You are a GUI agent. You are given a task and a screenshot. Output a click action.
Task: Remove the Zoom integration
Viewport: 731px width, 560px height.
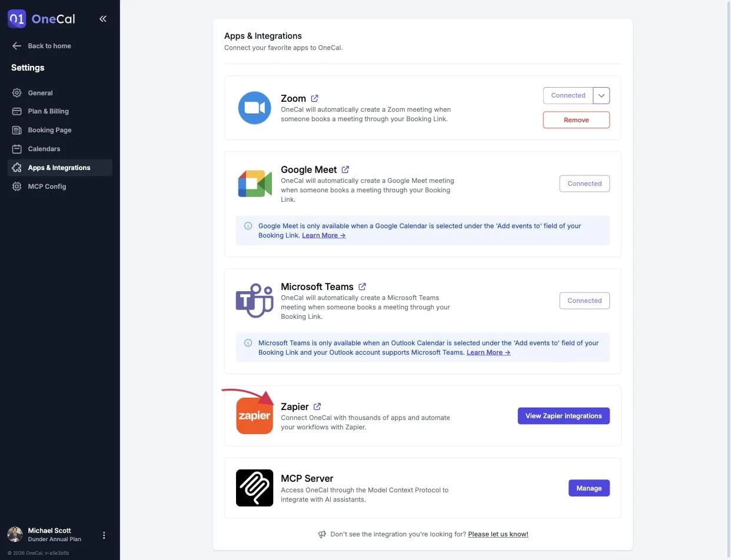[x=576, y=120]
